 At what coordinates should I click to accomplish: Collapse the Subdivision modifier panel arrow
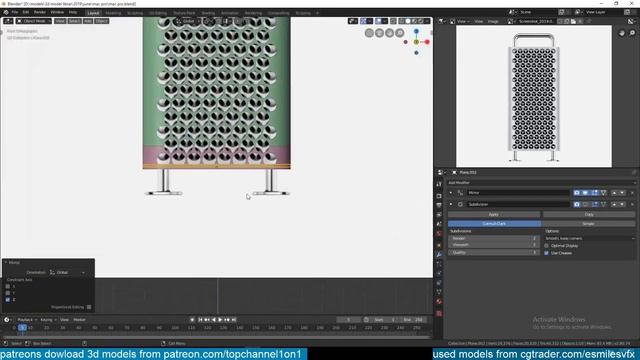click(451, 204)
